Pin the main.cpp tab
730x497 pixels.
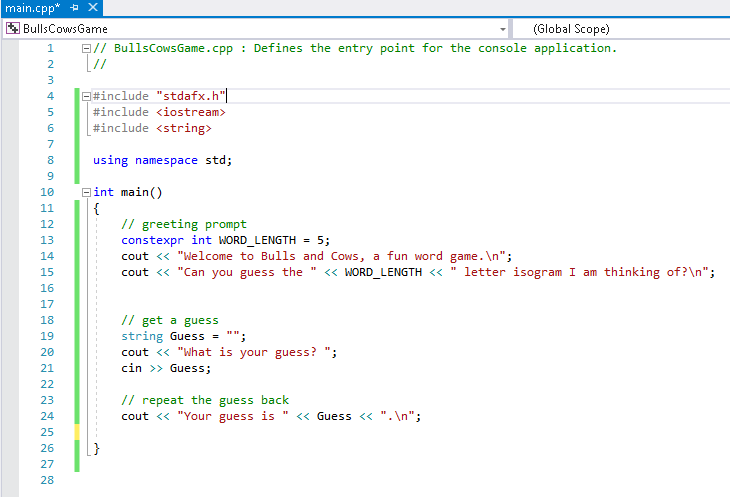[74, 7]
